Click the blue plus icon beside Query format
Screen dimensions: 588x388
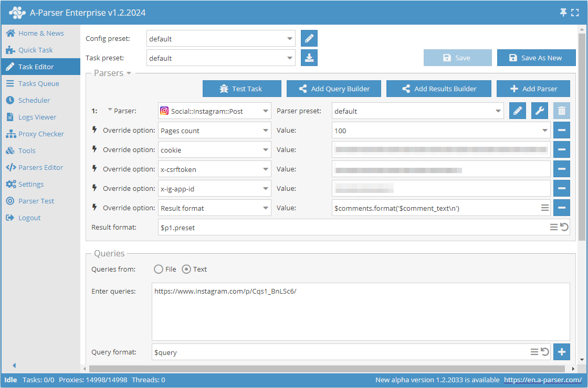point(562,352)
